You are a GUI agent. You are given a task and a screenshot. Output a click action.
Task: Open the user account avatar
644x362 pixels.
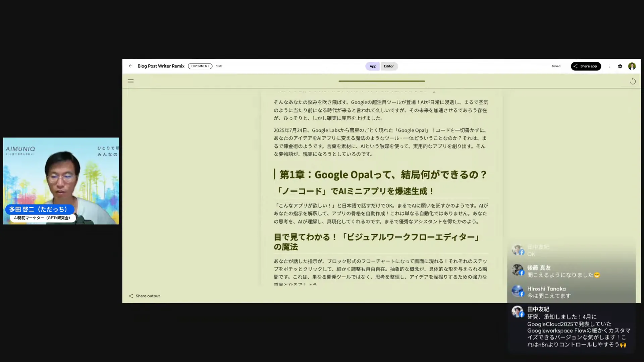[x=632, y=66]
